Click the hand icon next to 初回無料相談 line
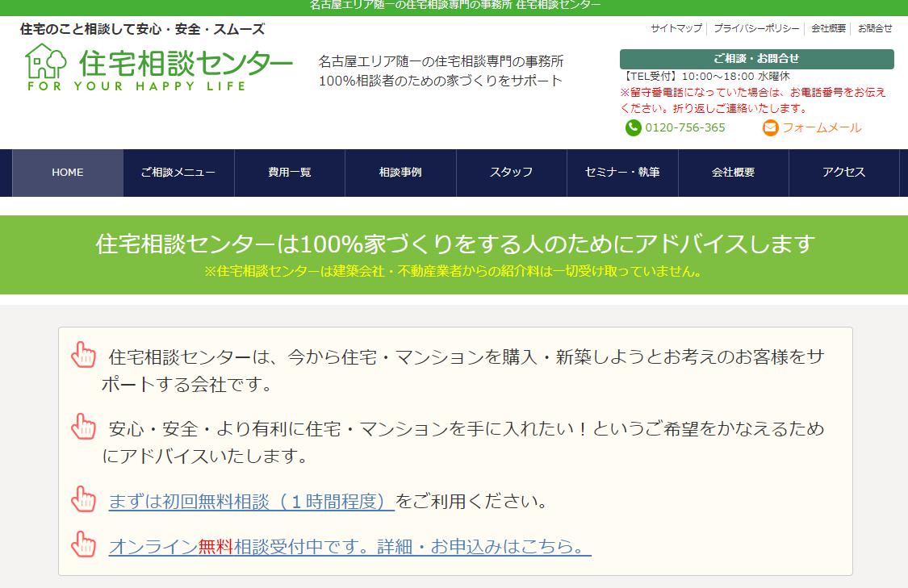This screenshot has height=588, width=908. tap(82, 498)
